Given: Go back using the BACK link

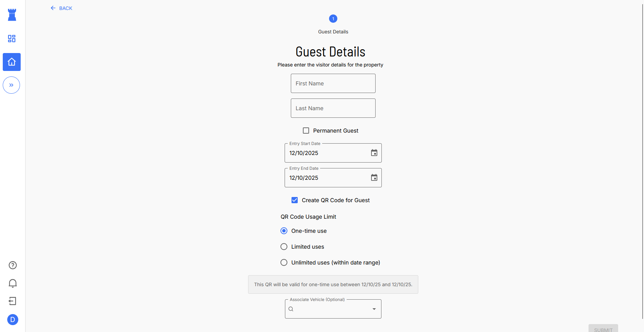Looking at the screenshot, I should click(61, 8).
